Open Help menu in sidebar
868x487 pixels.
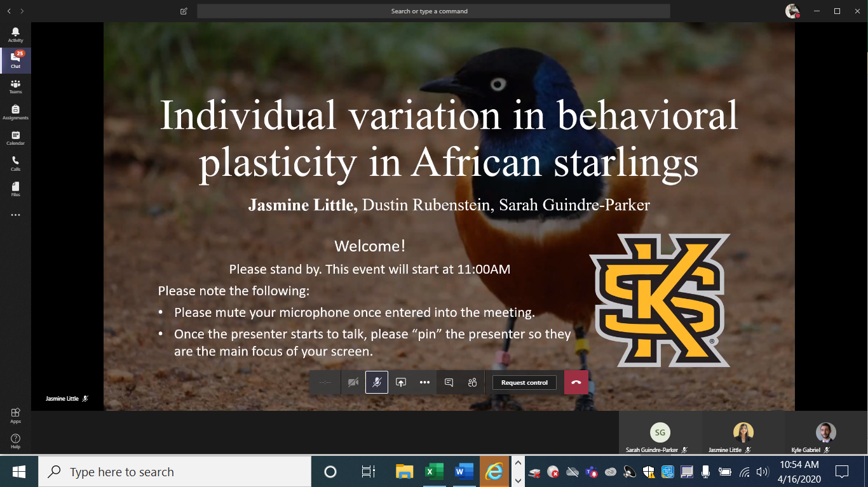[15, 441]
